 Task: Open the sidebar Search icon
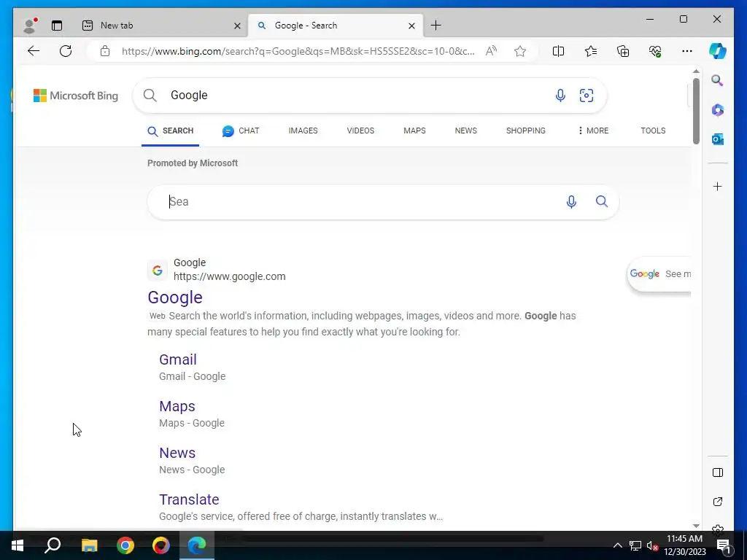[x=718, y=80]
